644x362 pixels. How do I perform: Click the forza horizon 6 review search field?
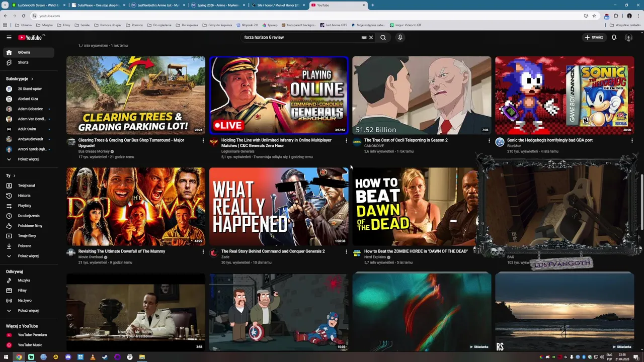301,37
